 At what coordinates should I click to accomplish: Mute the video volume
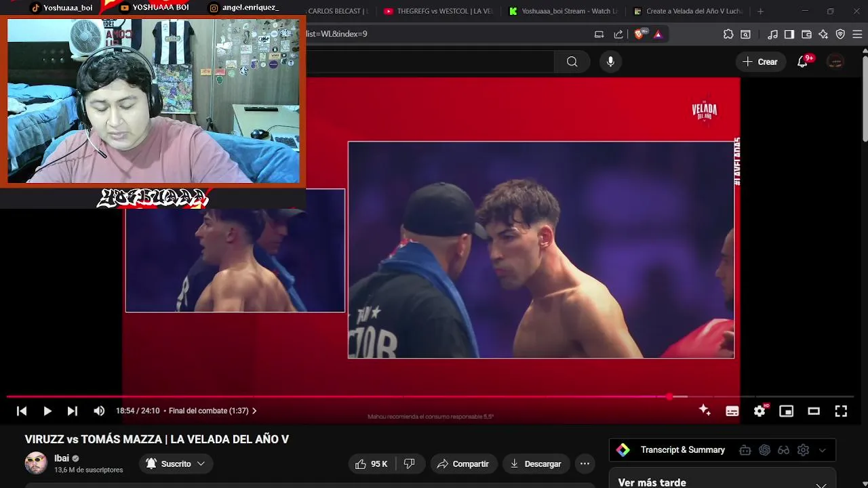point(99,411)
